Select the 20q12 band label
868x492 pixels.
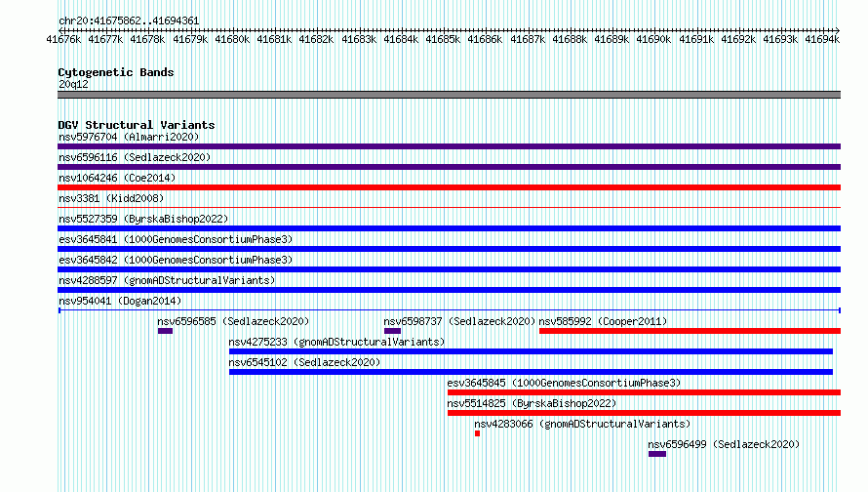coord(73,84)
